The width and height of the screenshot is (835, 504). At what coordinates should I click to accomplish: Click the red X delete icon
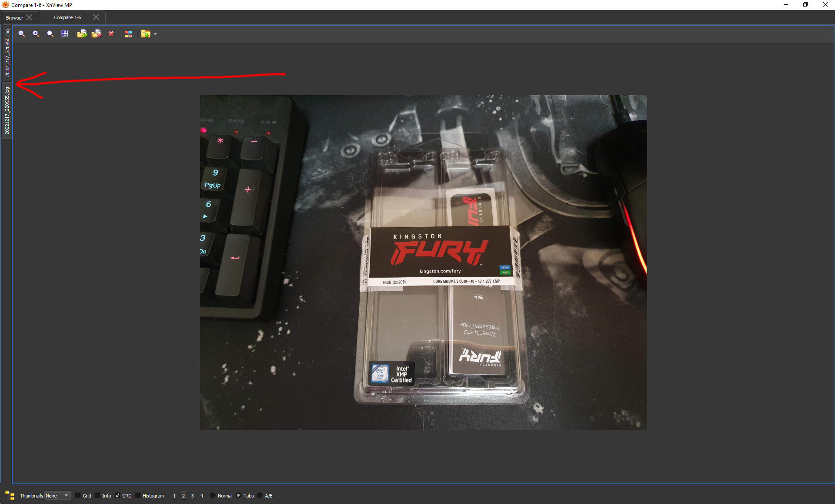tap(111, 34)
